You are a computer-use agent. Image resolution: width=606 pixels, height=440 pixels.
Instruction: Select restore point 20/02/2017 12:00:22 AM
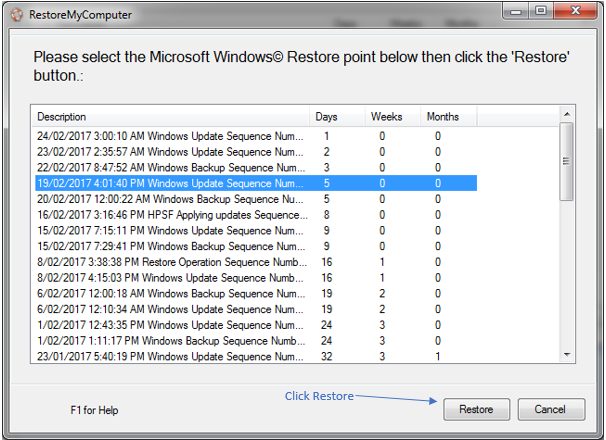point(256,199)
